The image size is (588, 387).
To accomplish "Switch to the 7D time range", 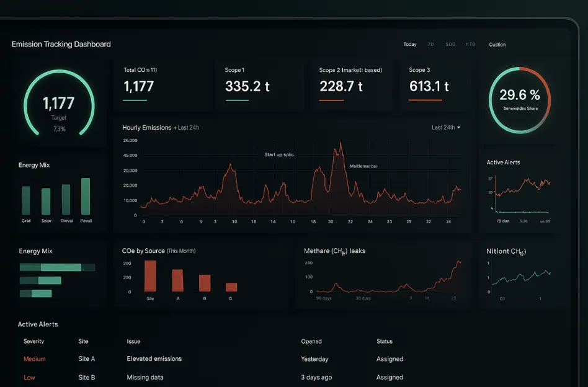I will click(430, 45).
